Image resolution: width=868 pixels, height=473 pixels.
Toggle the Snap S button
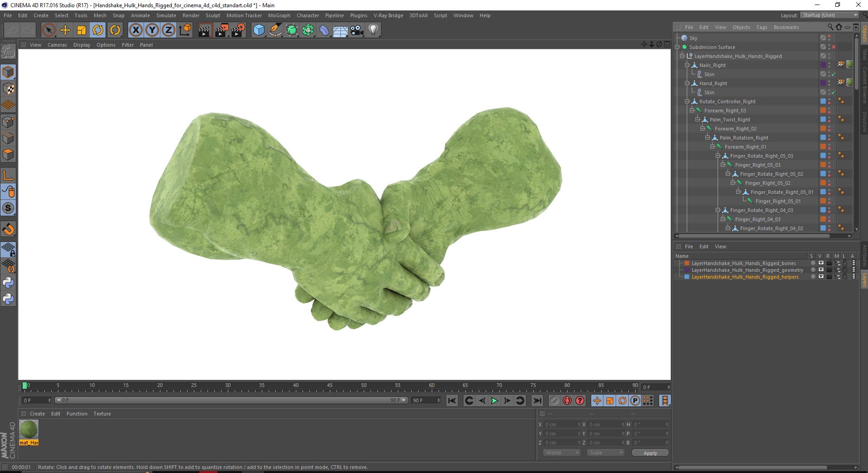tap(8, 208)
